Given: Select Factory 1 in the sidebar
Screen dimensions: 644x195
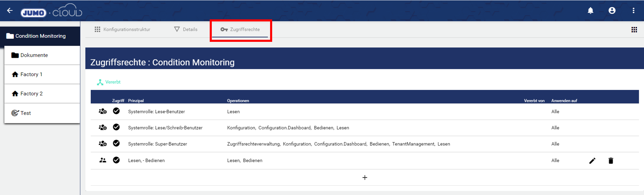Looking at the screenshot, I should click(31, 74).
